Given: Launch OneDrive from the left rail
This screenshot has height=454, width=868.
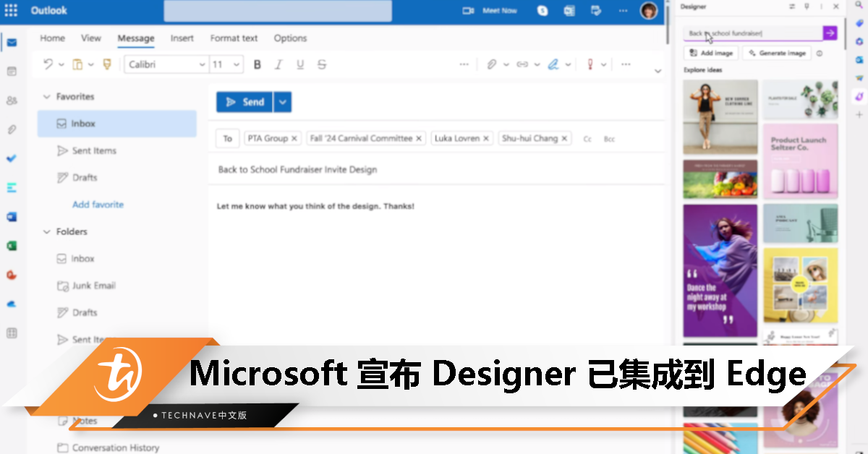Looking at the screenshot, I should coord(12,304).
